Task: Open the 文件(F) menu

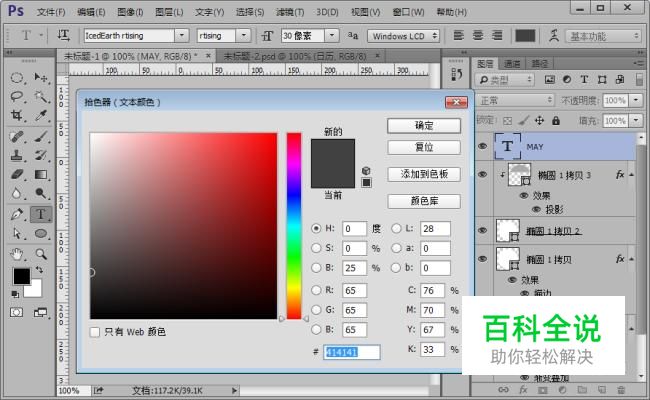Action: (x=51, y=12)
